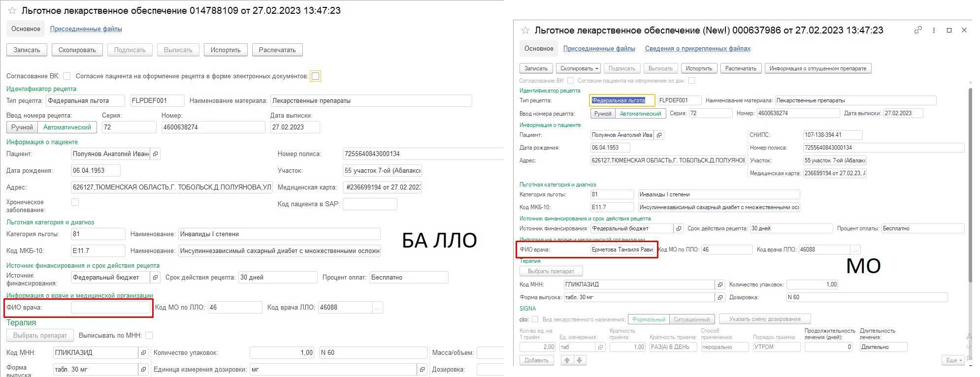Click Серия field in БА ЛЛО window
The width and height of the screenshot is (980, 377).
coord(129,127)
